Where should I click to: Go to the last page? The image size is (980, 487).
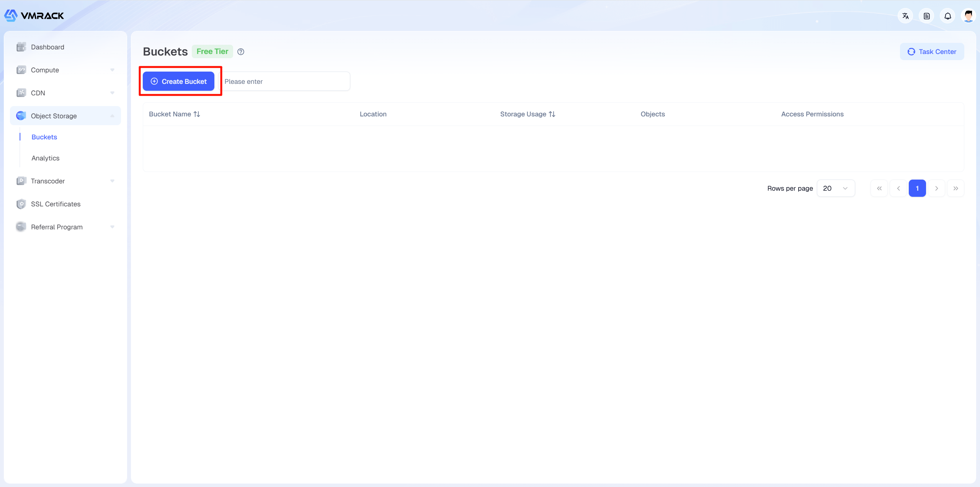click(955, 188)
